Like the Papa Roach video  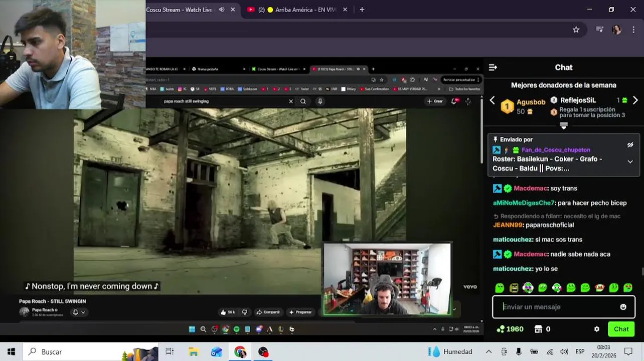coord(228,312)
